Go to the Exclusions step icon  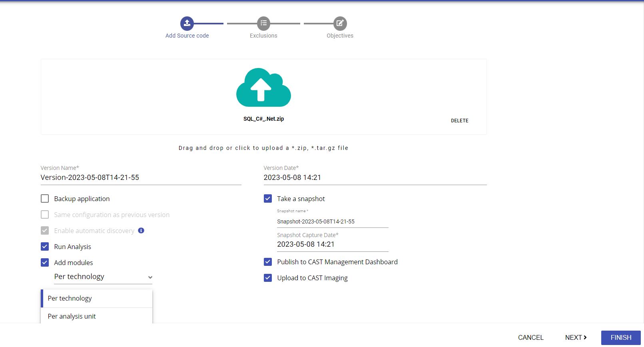click(263, 23)
